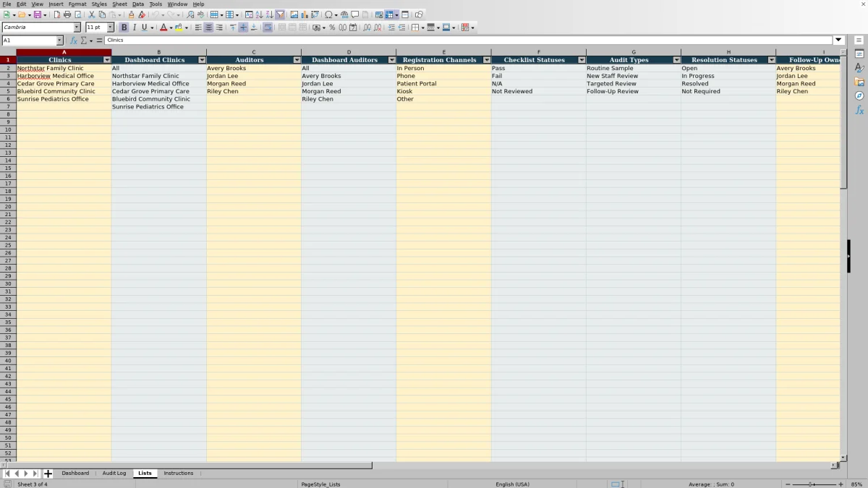Viewport: 868px width, 488px height.
Task: Open the Data menu
Action: [x=138, y=4]
